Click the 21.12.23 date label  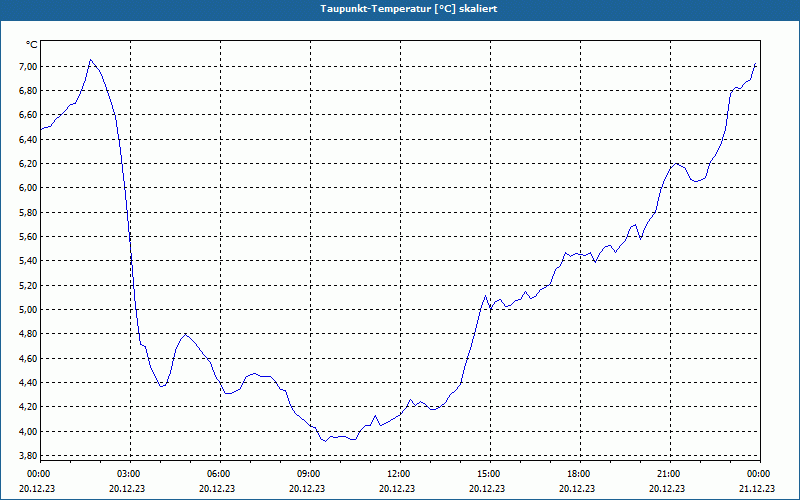(x=757, y=488)
